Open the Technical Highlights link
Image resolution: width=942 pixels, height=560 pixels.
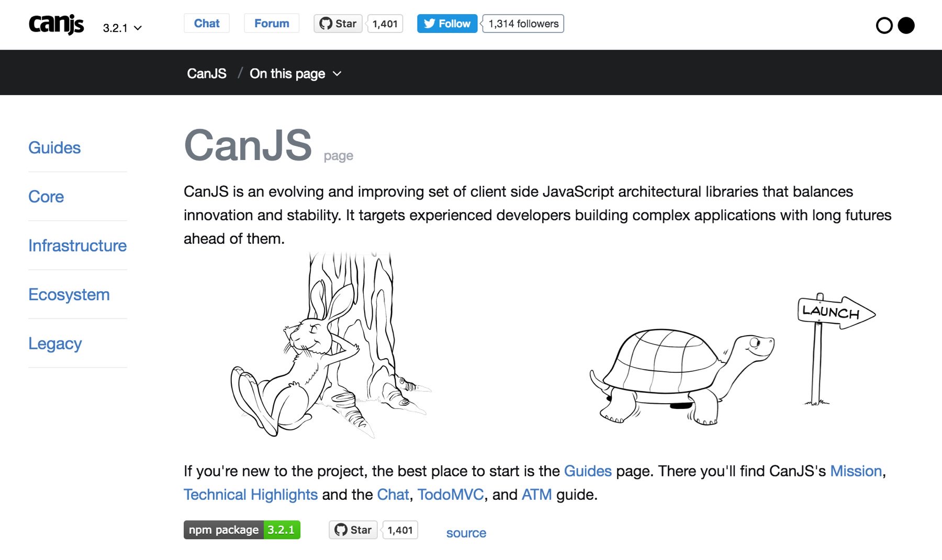pos(251,495)
